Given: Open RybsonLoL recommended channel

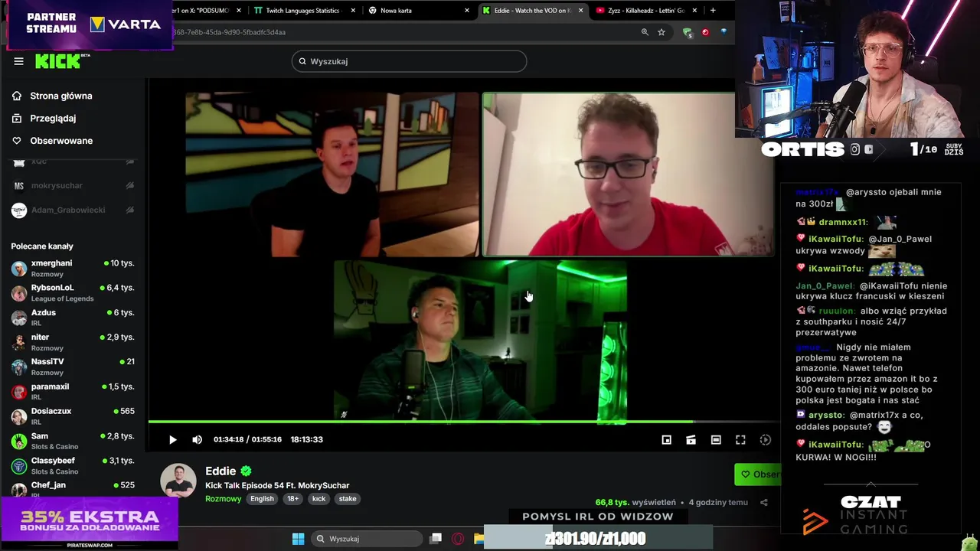Looking at the screenshot, I should tap(73, 292).
